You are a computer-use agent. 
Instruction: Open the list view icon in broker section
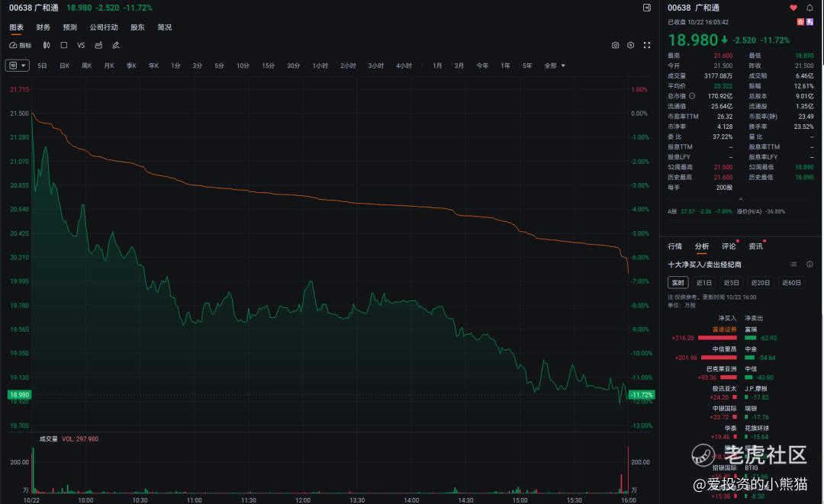tap(793, 264)
